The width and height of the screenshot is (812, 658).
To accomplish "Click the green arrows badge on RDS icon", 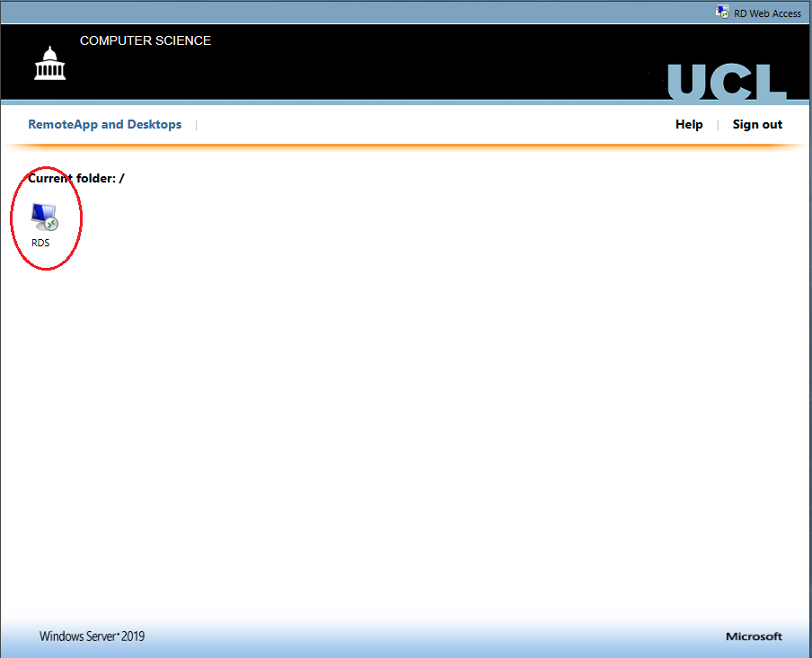I will point(52,224).
